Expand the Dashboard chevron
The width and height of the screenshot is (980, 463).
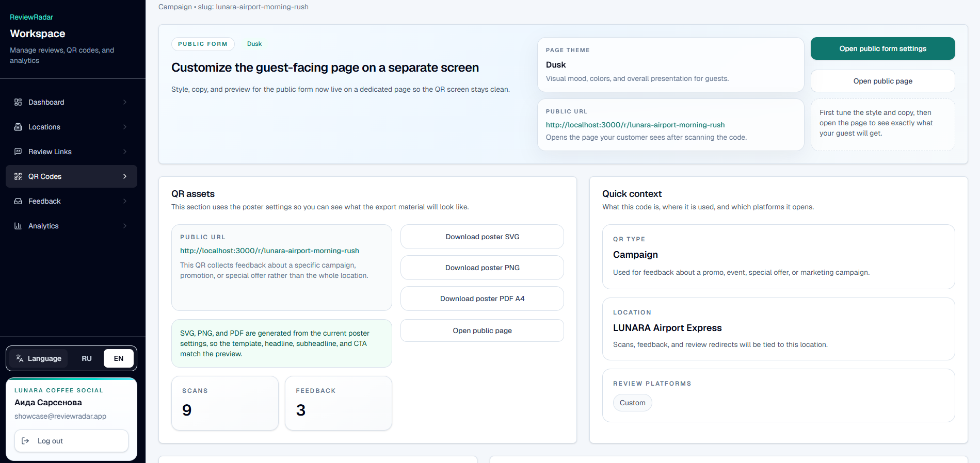click(125, 102)
